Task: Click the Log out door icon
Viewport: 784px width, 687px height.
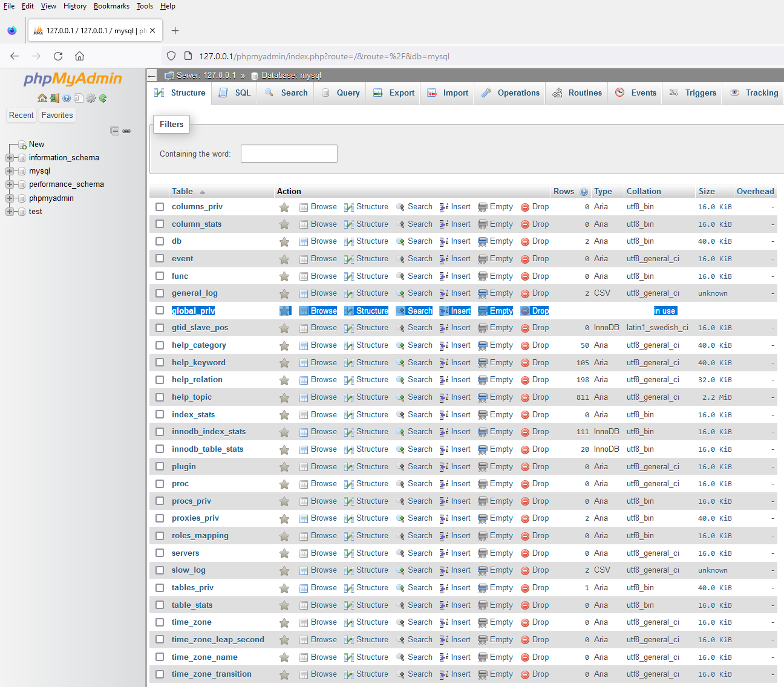Action: pyautogui.click(x=54, y=98)
